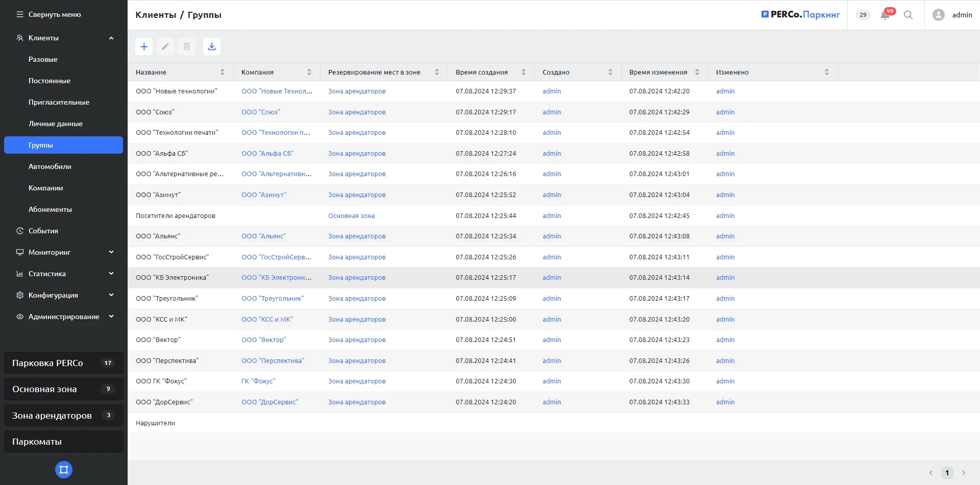The width and height of the screenshot is (980, 485).
Task: Expand the Мониторинг menu section
Action: pyautogui.click(x=111, y=252)
